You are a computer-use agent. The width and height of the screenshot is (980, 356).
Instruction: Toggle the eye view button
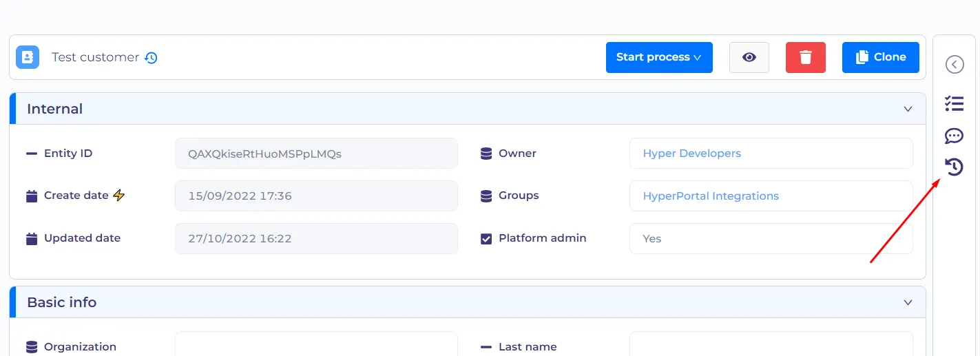pos(749,57)
